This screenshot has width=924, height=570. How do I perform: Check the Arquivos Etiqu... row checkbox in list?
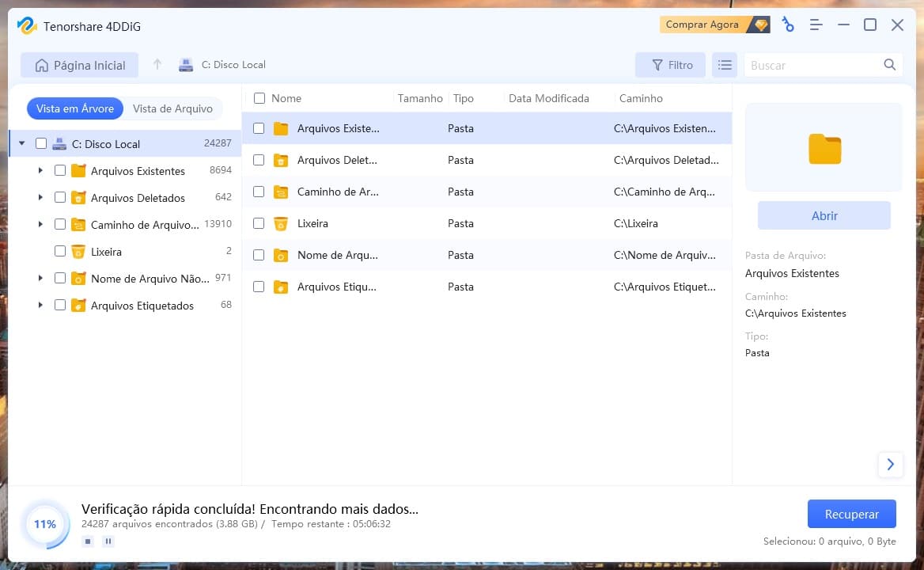pyautogui.click(x=259, y=287)
